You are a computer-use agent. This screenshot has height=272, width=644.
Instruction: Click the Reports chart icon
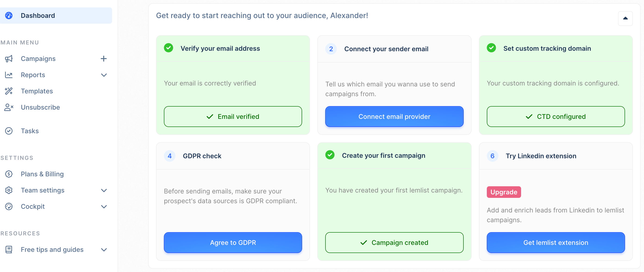pyautogui.click(x=9, y=75)
